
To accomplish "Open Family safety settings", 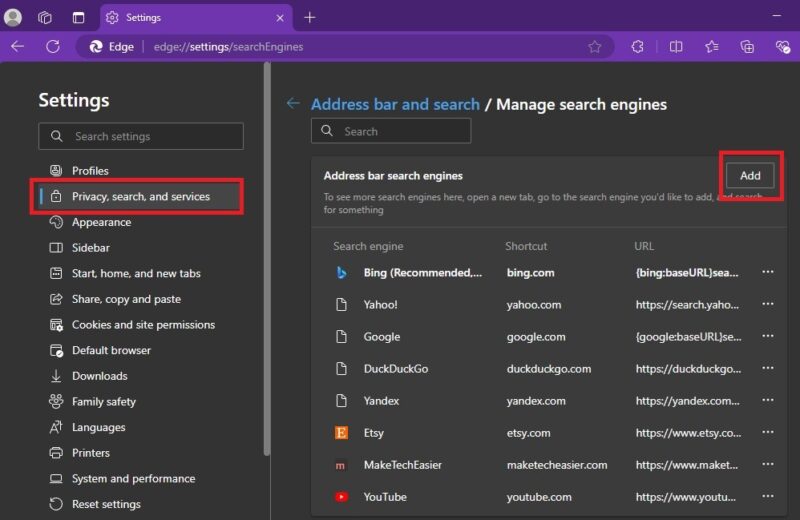I will point(104,402).
